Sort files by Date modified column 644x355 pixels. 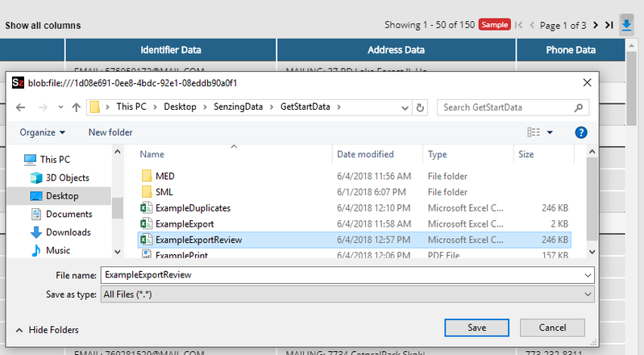(x=365, y=154)
